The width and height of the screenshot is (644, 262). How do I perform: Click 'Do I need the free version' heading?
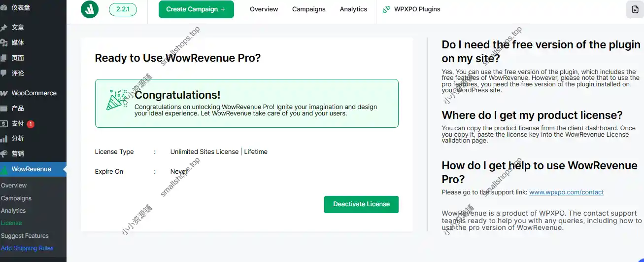point(541,51)
